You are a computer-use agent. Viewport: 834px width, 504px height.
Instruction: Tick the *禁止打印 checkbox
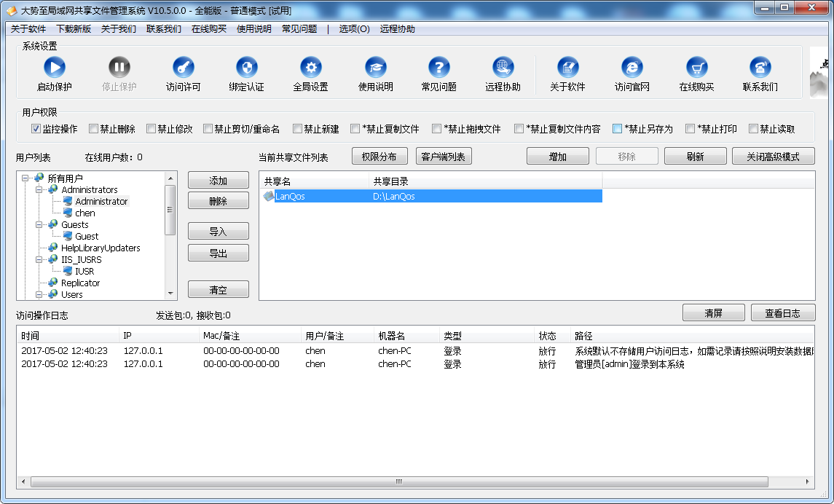click(x=690, y=129)
